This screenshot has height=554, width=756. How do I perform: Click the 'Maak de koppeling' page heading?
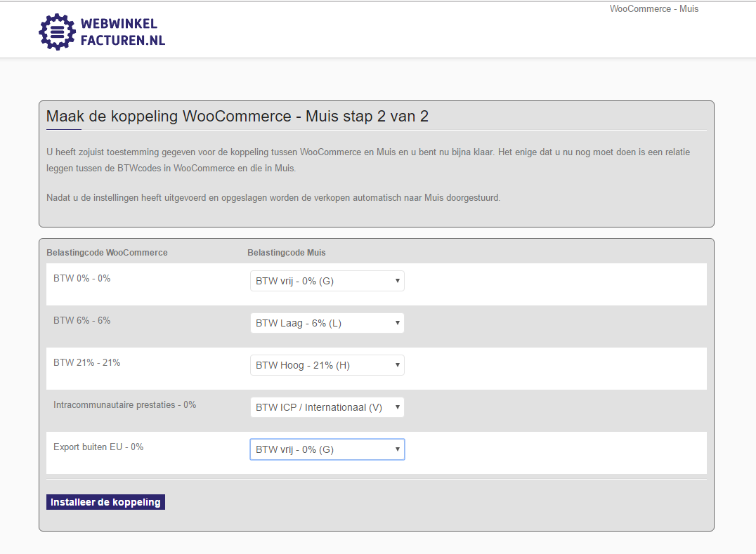point(237,117)
